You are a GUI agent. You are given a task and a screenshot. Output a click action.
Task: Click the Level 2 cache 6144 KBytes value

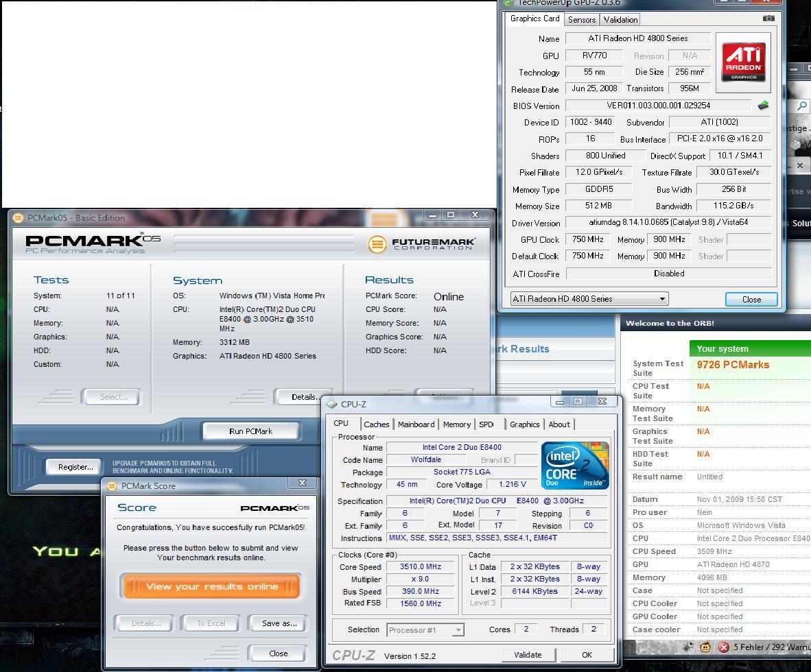(x=534, y=591)
